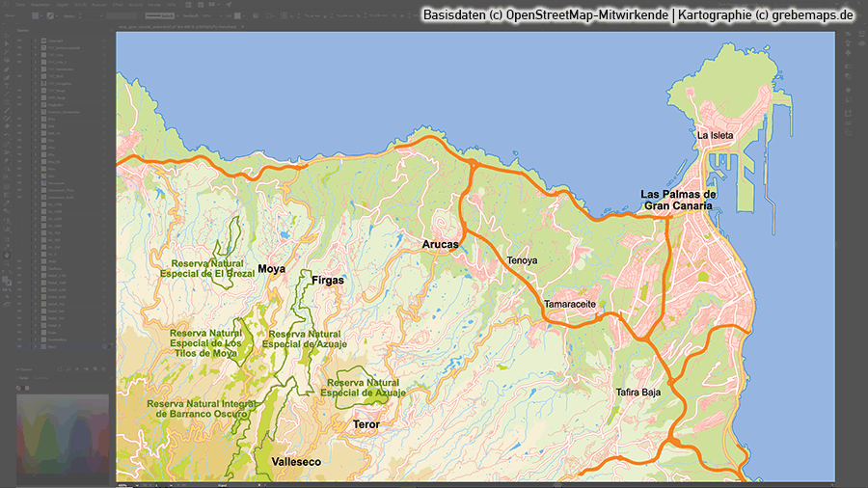This screenshot has width=868, height=488.
Task: Expand the Copyright layer
Action: pyautogui.click(x=37, y=41)
